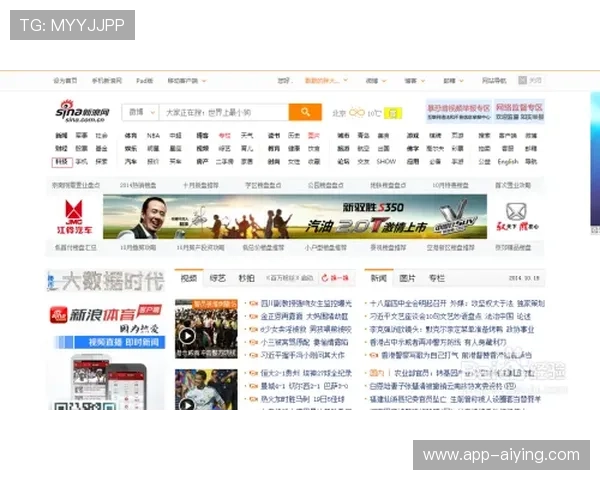The width and height of the screenshot is (600, 480).
Task: Click video icon beside 曼城4-1 headline
Action: 253,386
